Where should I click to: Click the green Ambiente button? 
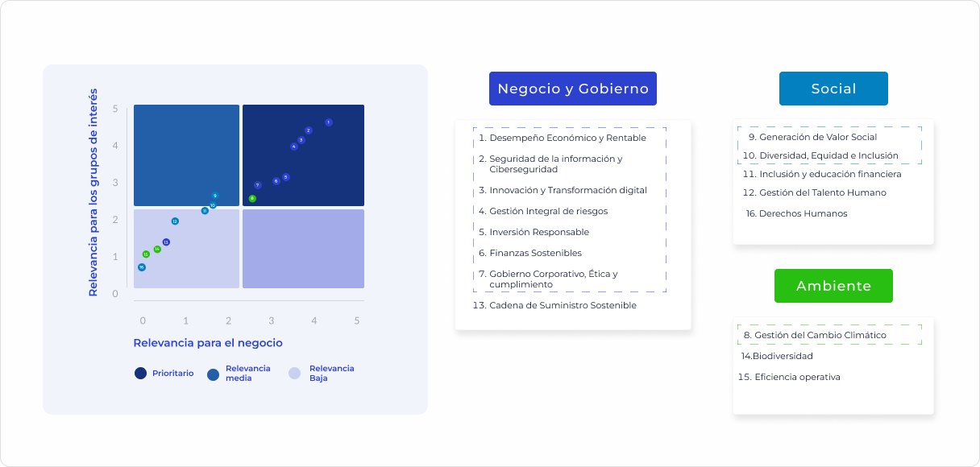point(833,286)
